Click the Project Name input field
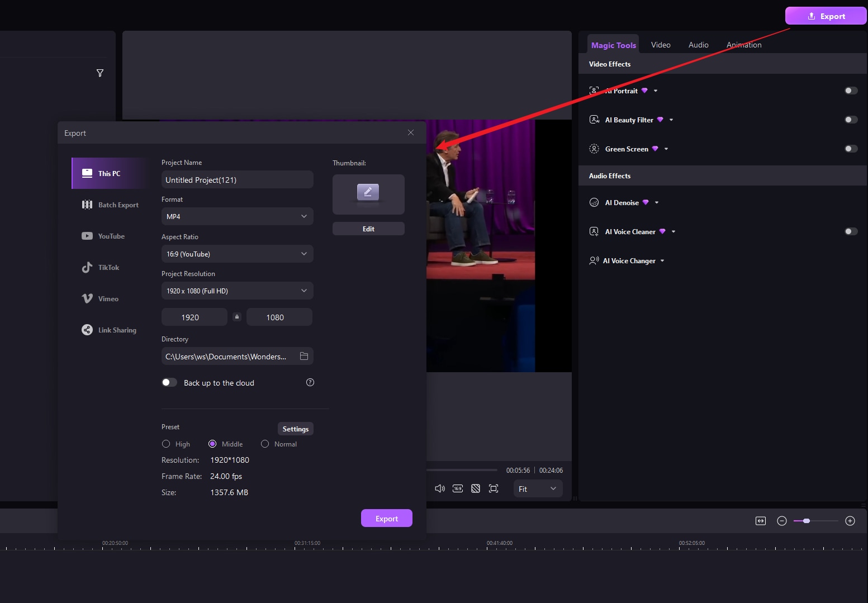 pos(238,179)
